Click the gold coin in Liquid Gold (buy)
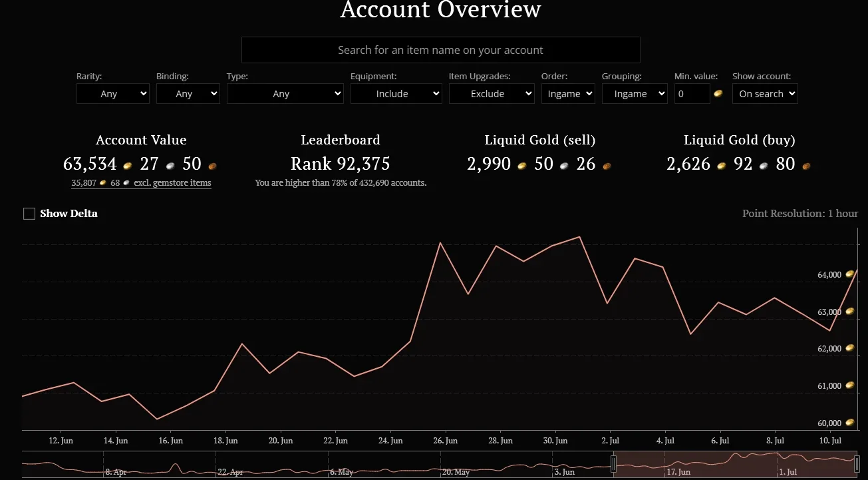This screenshot has height=480, width=868. click(721, 165)
